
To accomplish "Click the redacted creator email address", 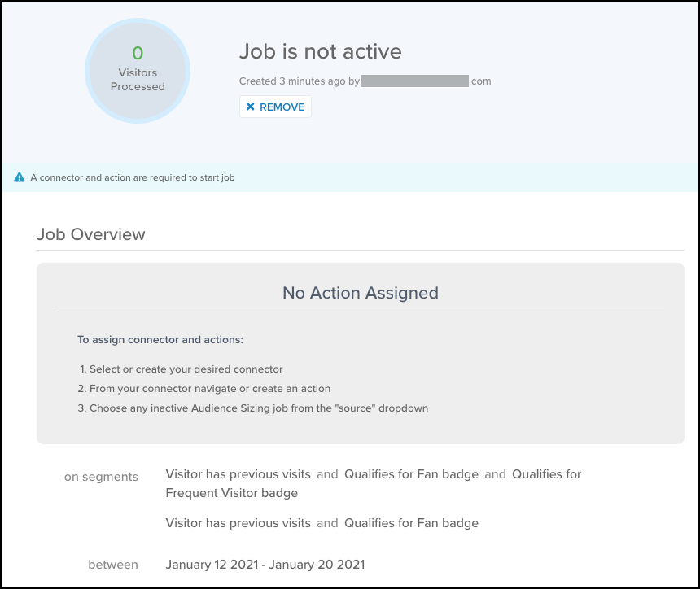I will [x=414, y=81].
